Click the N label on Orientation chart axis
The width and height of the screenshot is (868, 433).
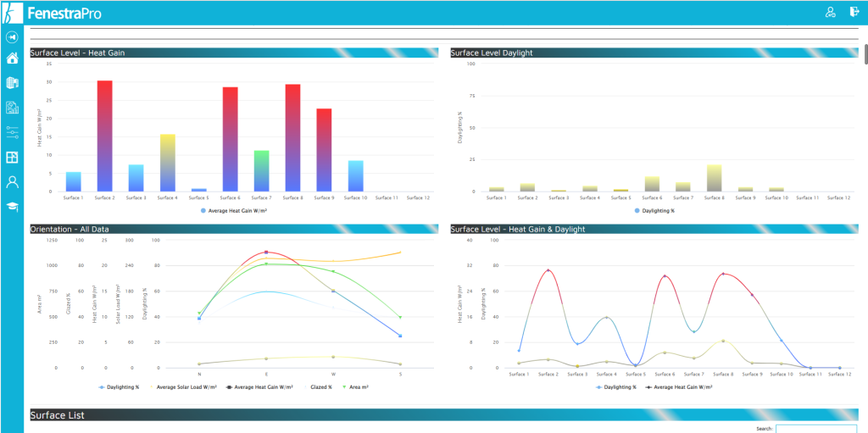tap(199, 374)
